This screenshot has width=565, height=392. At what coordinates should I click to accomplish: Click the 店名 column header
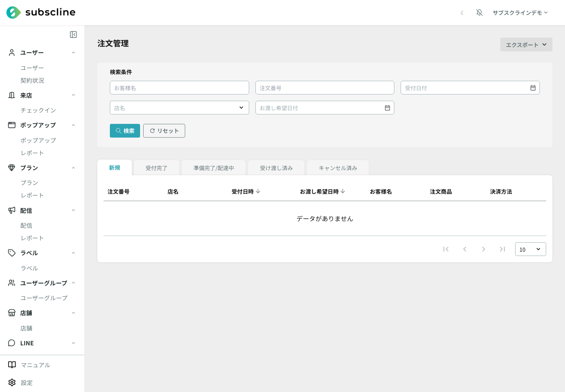point(173,192)
